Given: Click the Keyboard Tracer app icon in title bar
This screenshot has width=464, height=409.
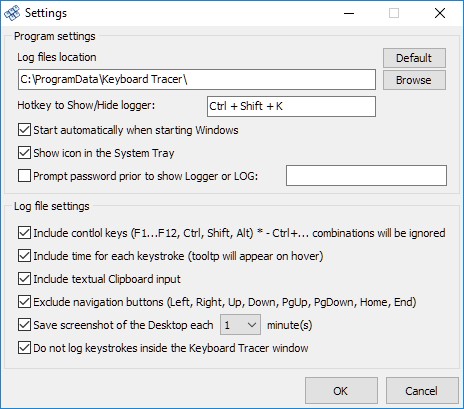Looking at the screenshot, I should pyautogui.click(x=12, y=13).
